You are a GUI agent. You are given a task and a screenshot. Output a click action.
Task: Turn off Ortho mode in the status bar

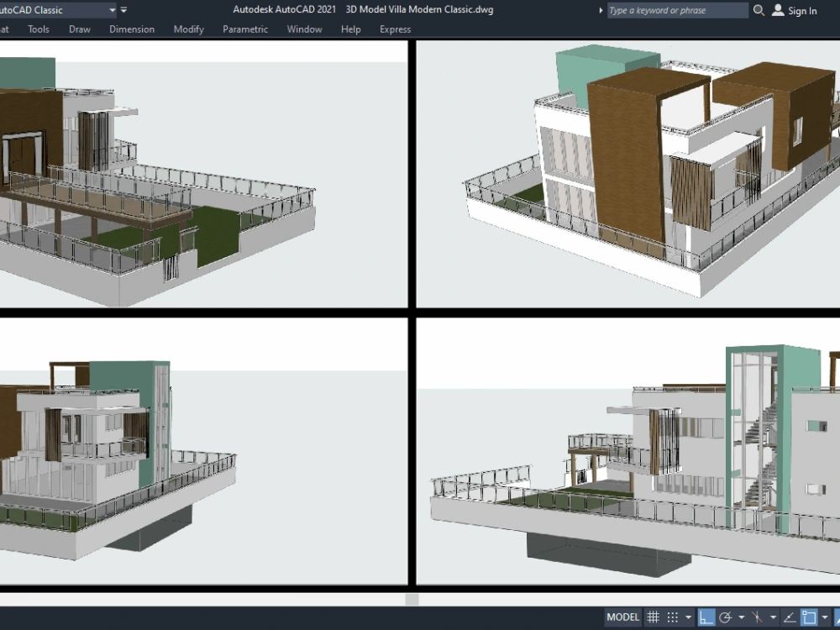tap(705, 617)
